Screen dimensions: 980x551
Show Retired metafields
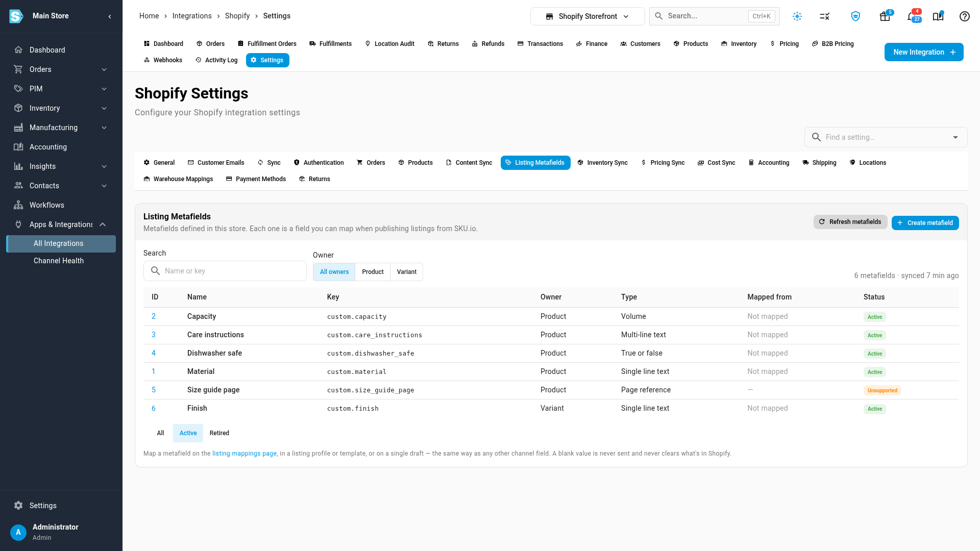pos(219,433)
